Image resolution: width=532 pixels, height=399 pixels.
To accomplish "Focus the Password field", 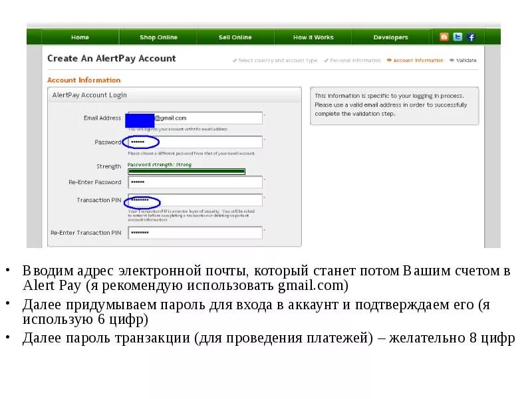I will 195,142.
